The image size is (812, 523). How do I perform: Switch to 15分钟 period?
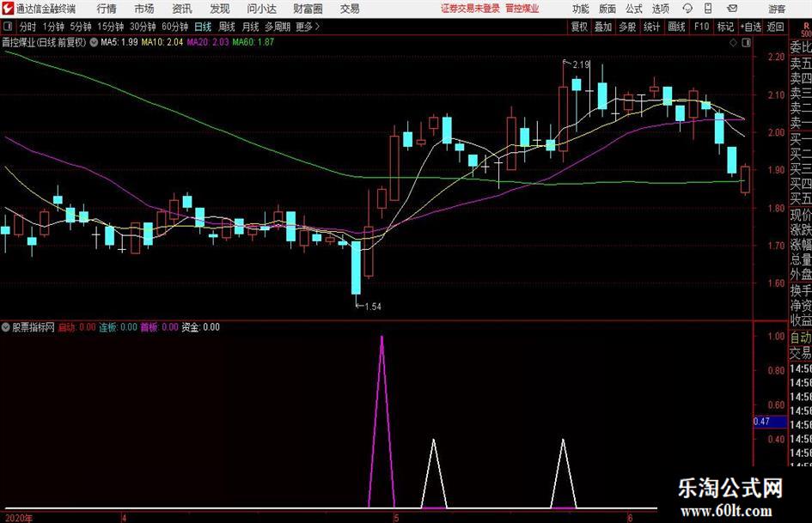(111, 27)
